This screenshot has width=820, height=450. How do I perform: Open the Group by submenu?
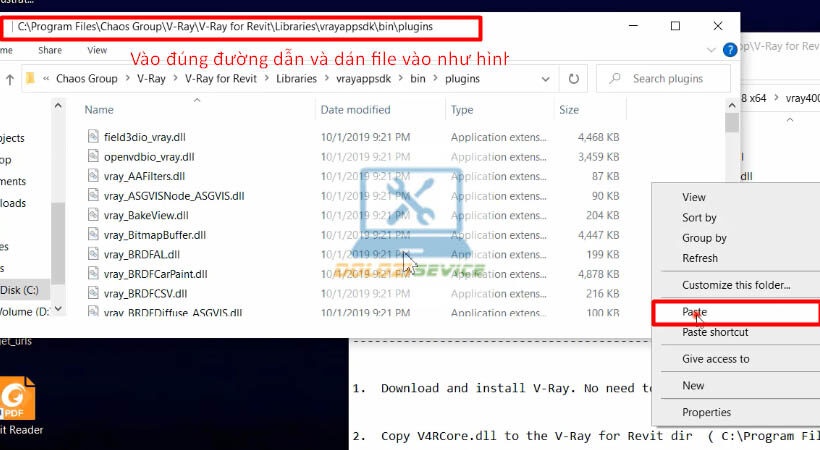coord(704,238)
